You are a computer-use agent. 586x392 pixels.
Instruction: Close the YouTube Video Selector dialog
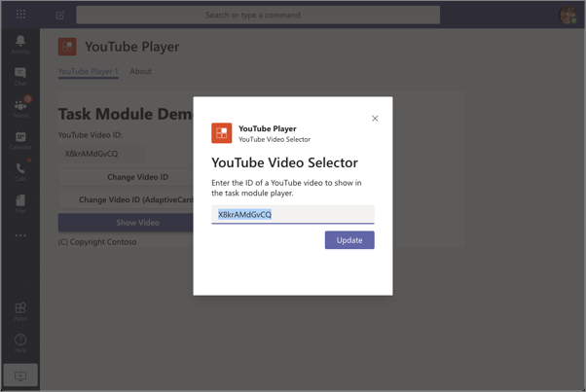(375, 119)
